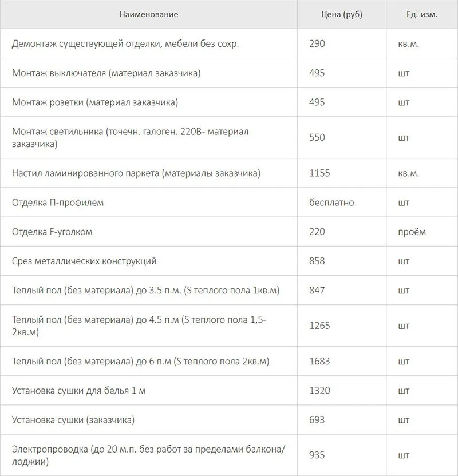Screen dimensions: 458x476
Task: Select the Монтаж светильника row name
Action: [131, 137]
